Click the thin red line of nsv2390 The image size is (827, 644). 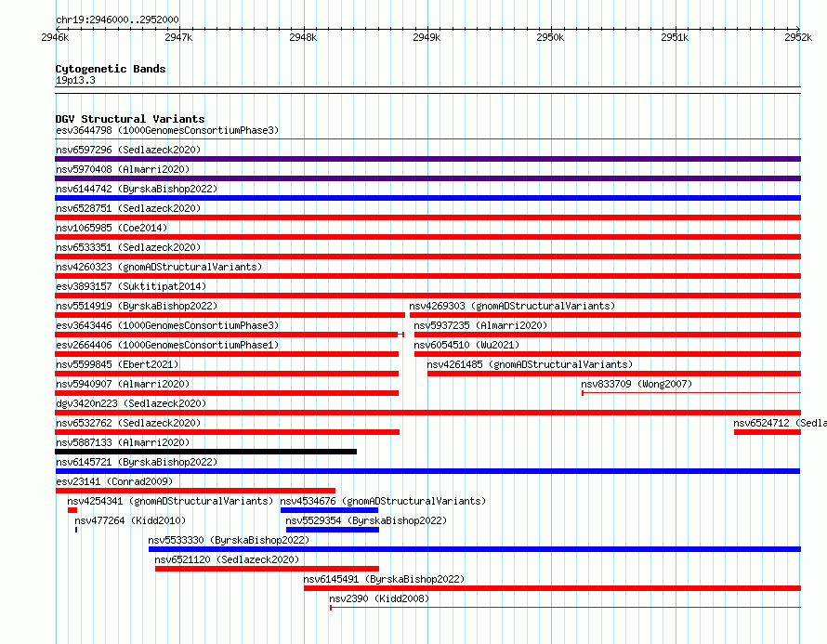(565, 608)
